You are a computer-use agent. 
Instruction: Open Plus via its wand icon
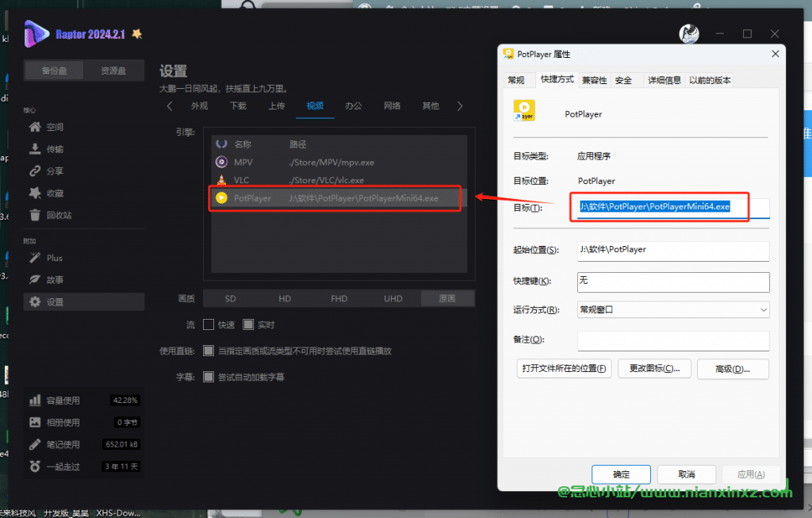35,258
